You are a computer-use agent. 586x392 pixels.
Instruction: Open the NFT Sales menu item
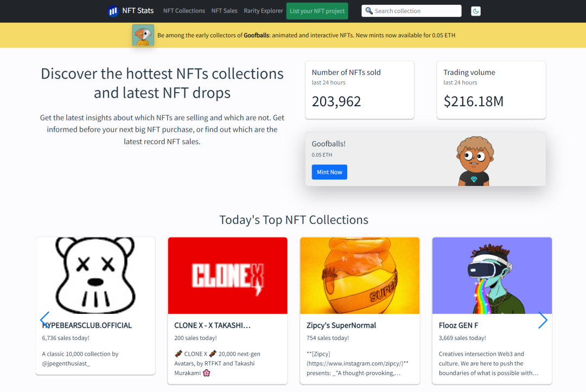pos(224,11)
